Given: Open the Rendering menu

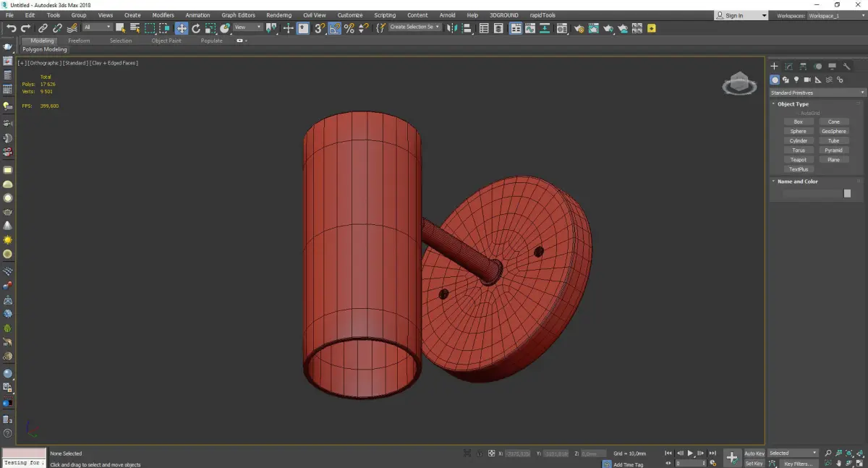Looking at the screenshot, I should pyautogui.click(x=278, y=15).
